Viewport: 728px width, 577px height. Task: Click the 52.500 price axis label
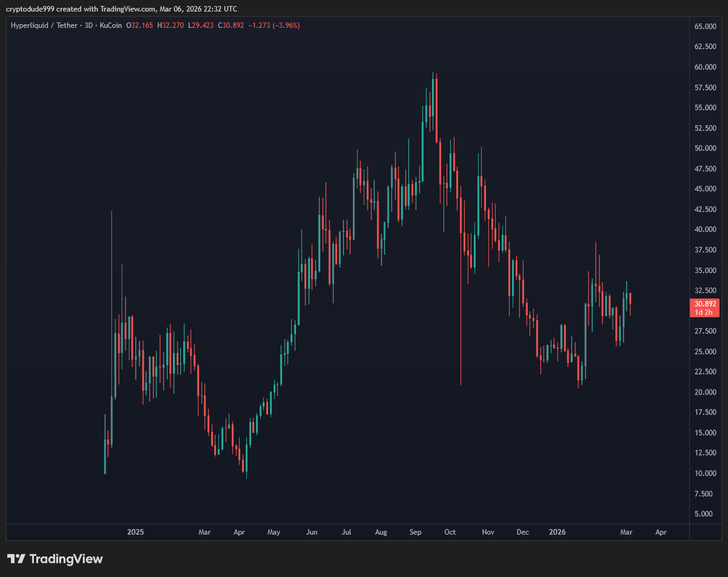[x=706, y=128]
